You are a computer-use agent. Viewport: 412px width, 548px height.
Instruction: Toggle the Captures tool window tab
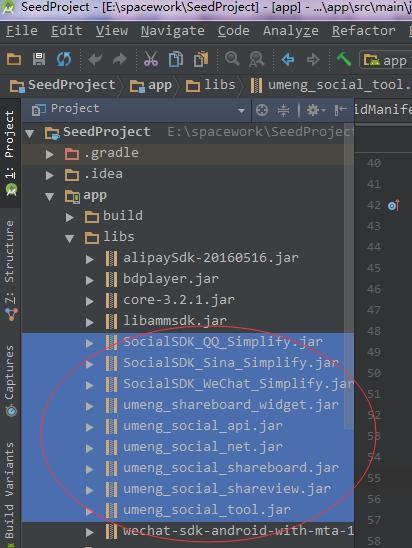coord(10,381)
